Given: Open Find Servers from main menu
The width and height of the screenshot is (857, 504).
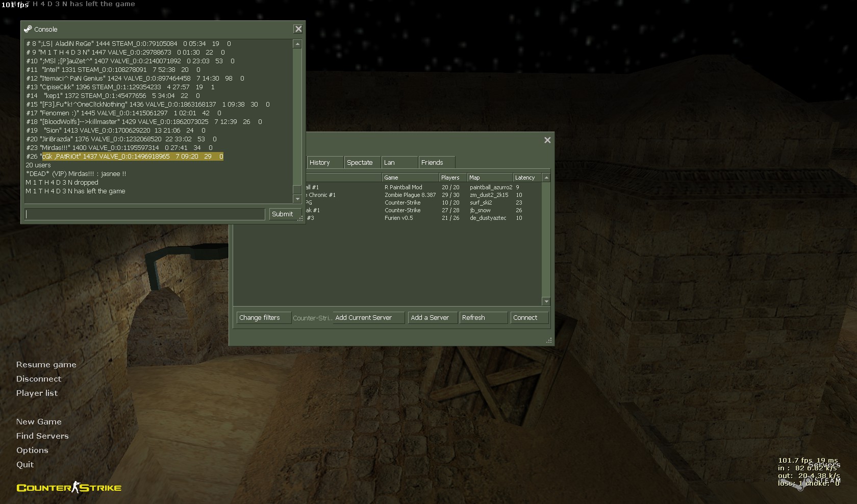Looking at the screenshot, I should coord(42,436).
